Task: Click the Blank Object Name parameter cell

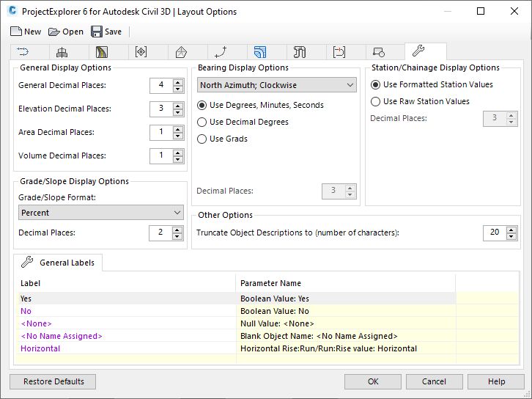Action: [346, 336]
